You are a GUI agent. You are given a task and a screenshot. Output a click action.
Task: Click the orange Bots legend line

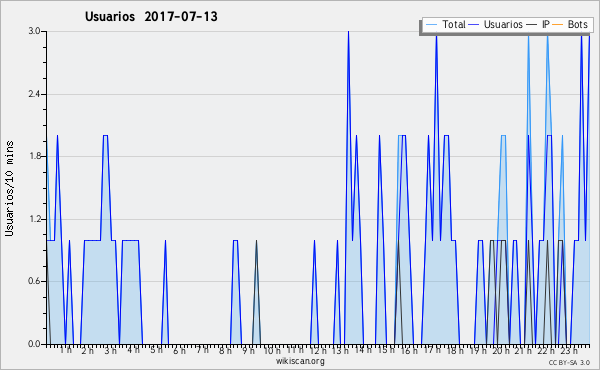click(x=558, y=25)
